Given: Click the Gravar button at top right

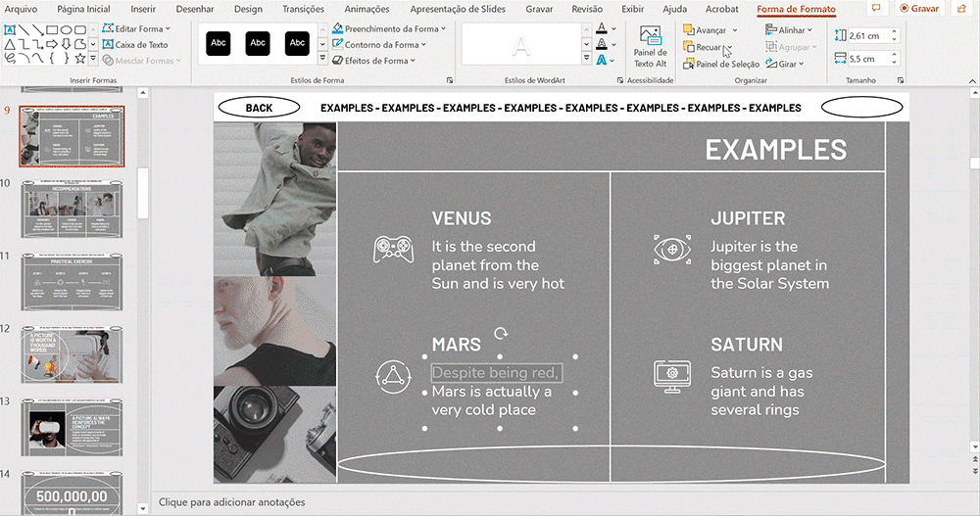Looking at the screenshot, I should tap(919, 9).
